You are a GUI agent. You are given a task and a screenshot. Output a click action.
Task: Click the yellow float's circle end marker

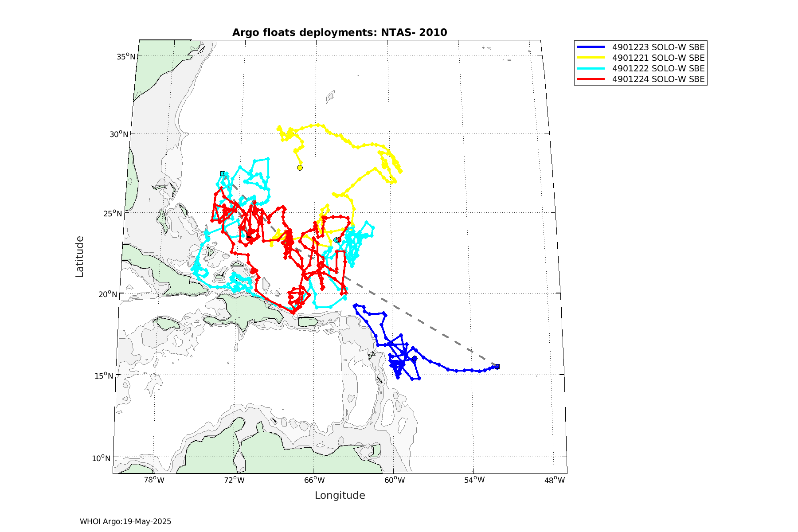coord(300,168)
